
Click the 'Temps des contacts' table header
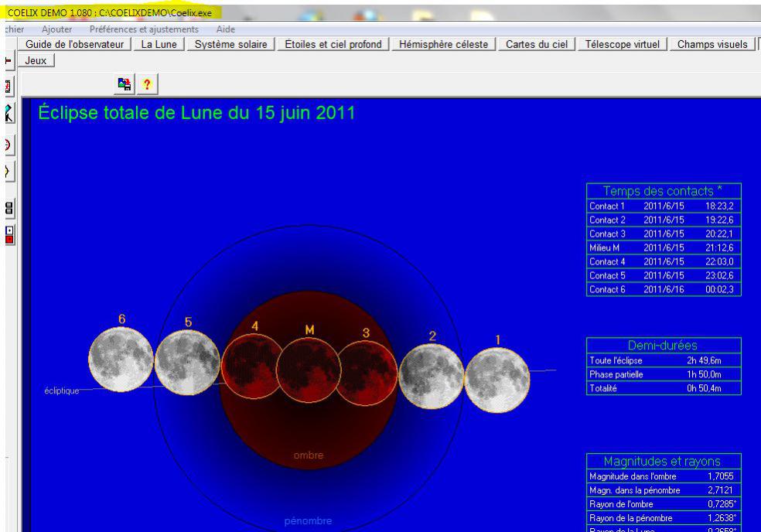coord(664,191)
